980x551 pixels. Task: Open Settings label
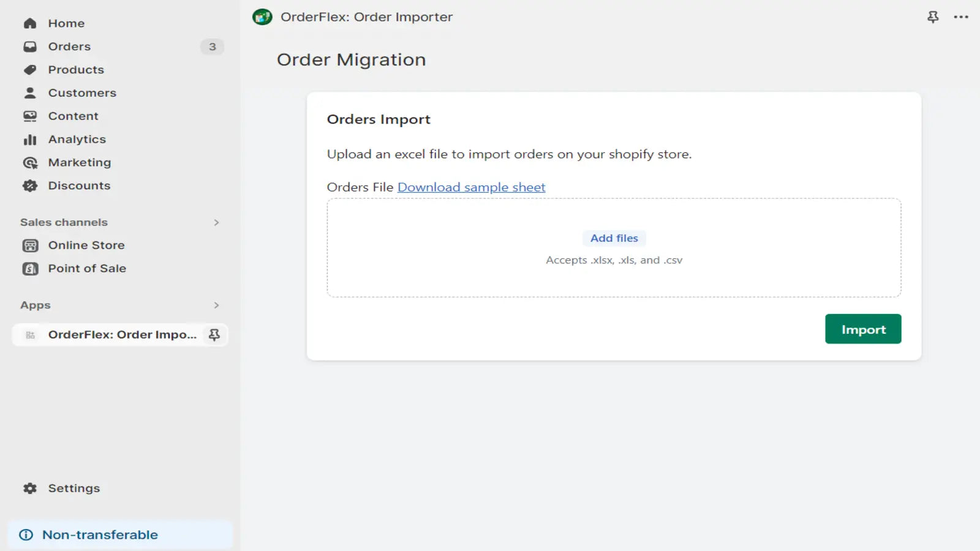tap(73, 489)
